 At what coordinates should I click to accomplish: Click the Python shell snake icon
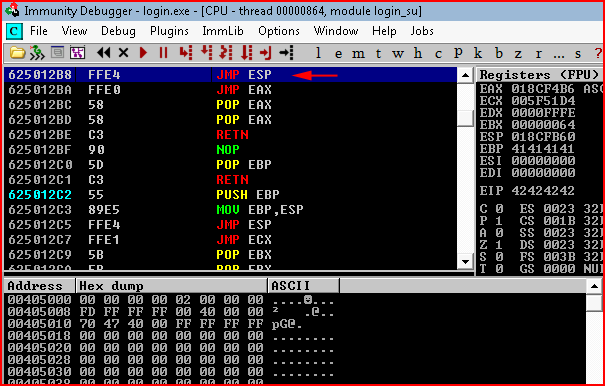click(37, 52)
